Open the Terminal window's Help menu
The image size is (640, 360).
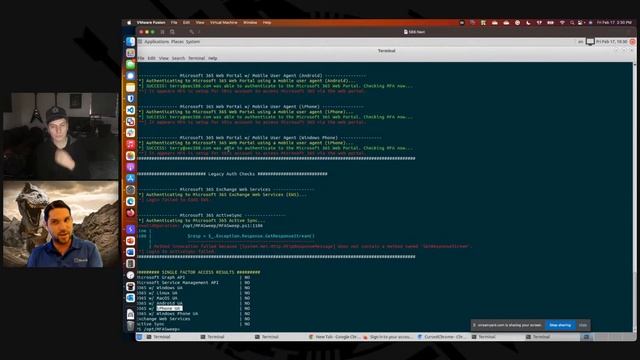(213, 58)
